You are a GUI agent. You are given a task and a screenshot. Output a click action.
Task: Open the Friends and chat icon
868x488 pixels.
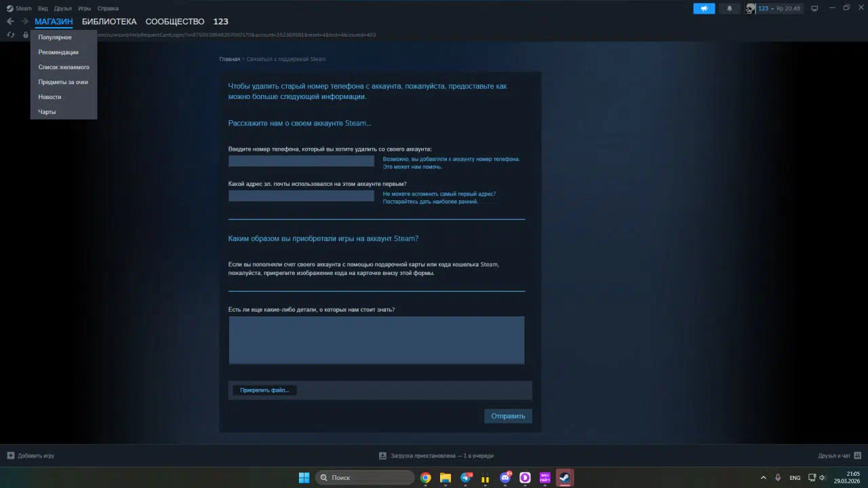857,455
